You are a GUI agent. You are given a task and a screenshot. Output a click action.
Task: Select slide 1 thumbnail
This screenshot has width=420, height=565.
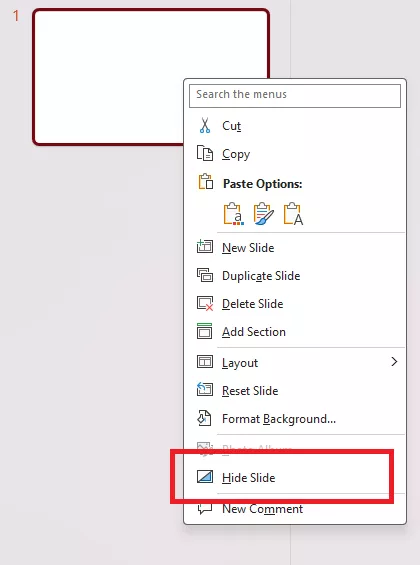pyautogui.click(x=151, y=77)
